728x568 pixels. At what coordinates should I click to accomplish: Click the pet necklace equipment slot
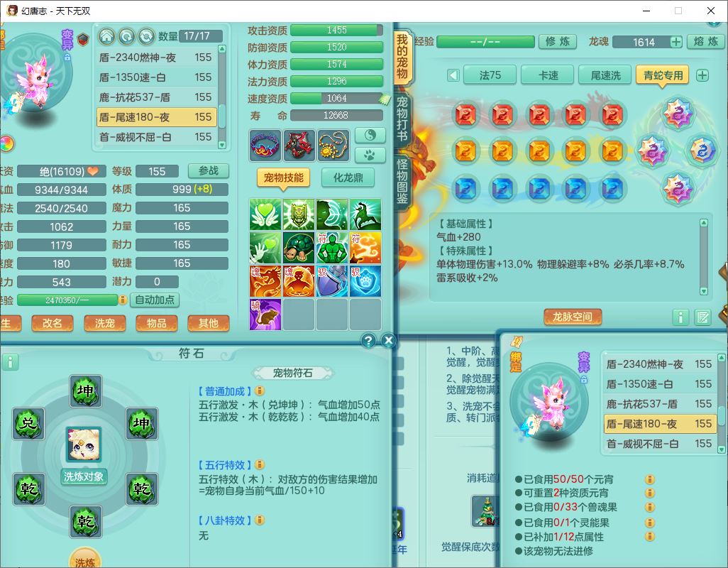[x=333, y=146]
